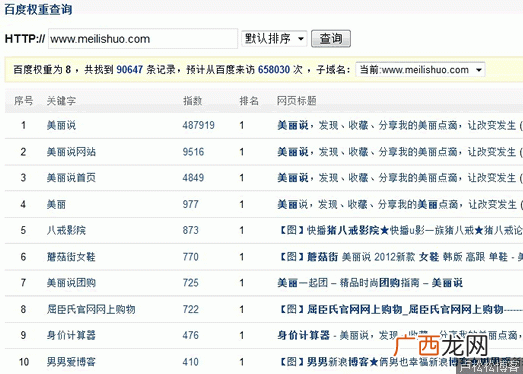Screen dimensions: 523x374
Task: Open keyword link 屈臣氏官网网上购物
Action: click(x=91, y=309)
